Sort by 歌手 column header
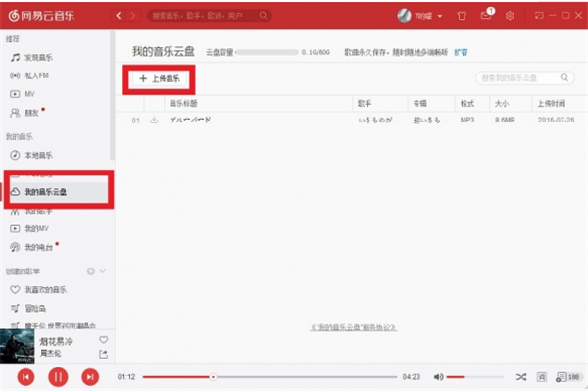Viewport: 588px width, 391px height. click(x=365, y=104)
